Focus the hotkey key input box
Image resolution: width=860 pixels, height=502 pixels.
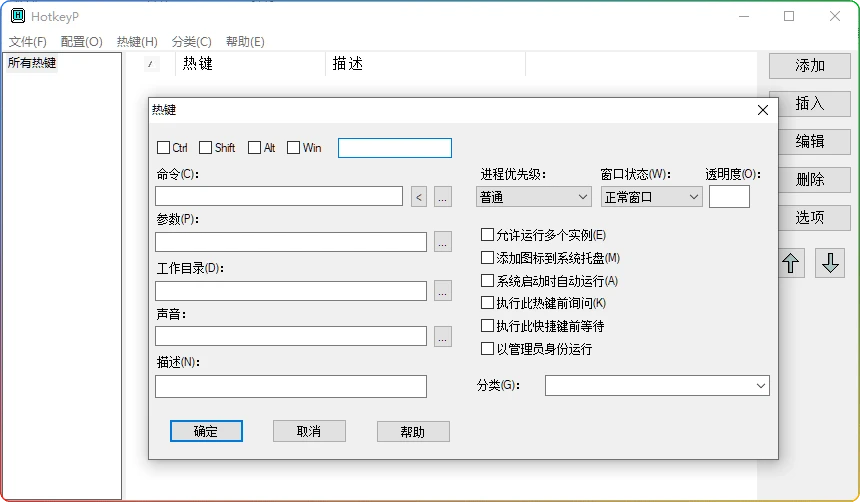point(395,148)
